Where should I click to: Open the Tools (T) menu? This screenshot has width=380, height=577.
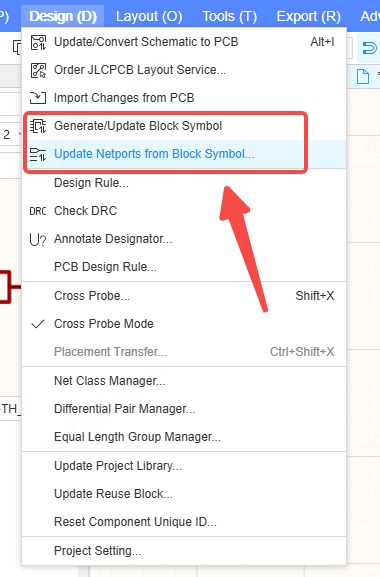click(x=230, y=16)
